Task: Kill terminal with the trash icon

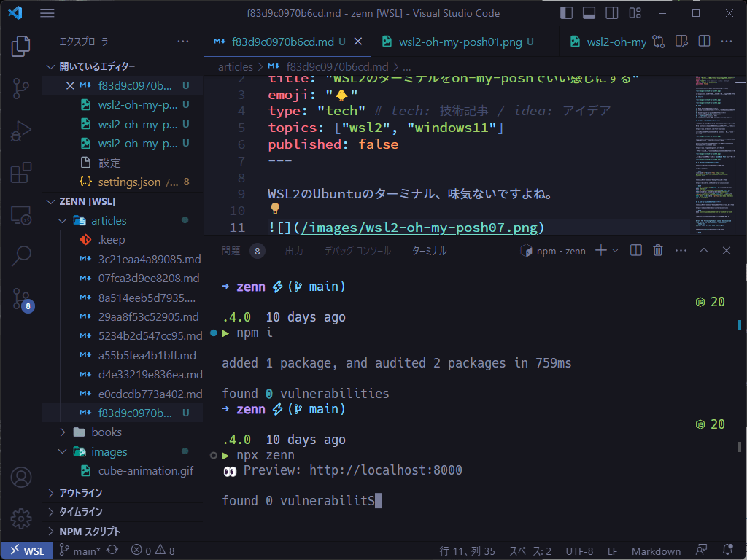Action: 658,251
